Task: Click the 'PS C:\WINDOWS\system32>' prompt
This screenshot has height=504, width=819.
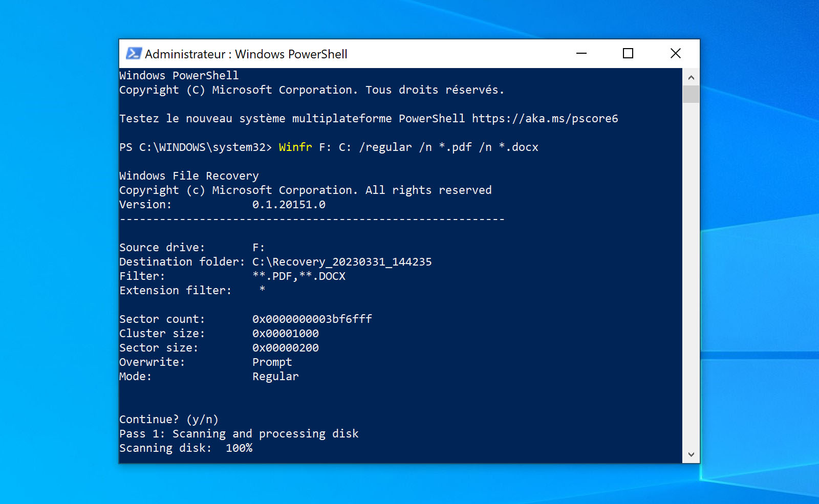Action: point(196,147)
